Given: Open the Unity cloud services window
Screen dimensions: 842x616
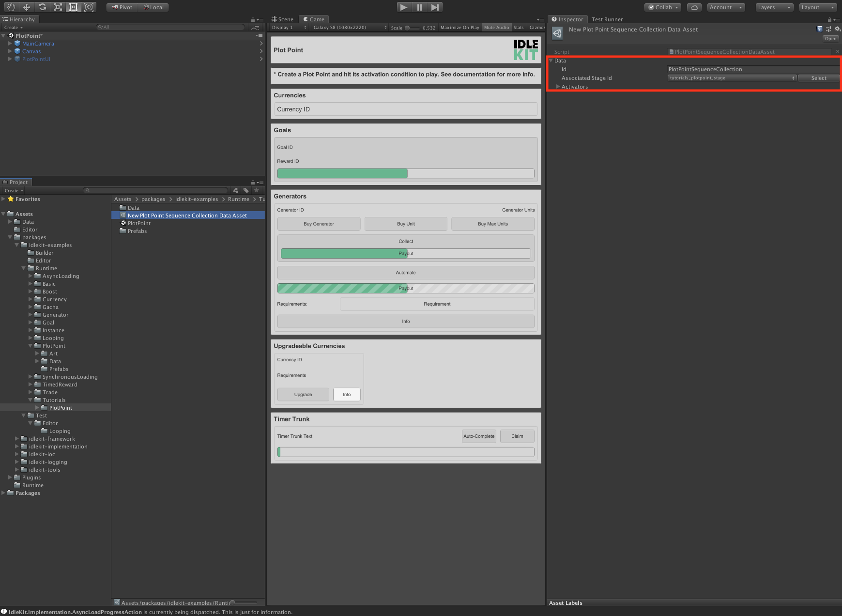Looking at the screenshot, I should [x=694, y=7].
